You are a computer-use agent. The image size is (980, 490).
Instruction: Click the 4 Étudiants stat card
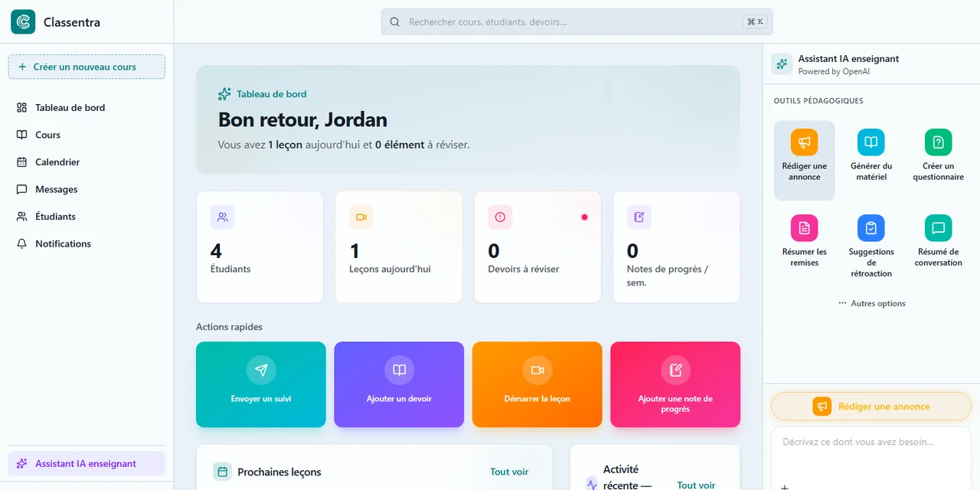(x=260, y=247)
